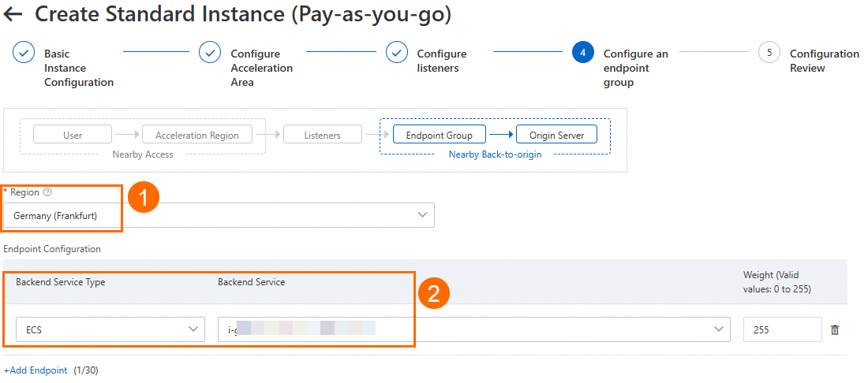Click the Listeners diagram box
Viewport: 868px width, 383px height.
coord(322,135)
